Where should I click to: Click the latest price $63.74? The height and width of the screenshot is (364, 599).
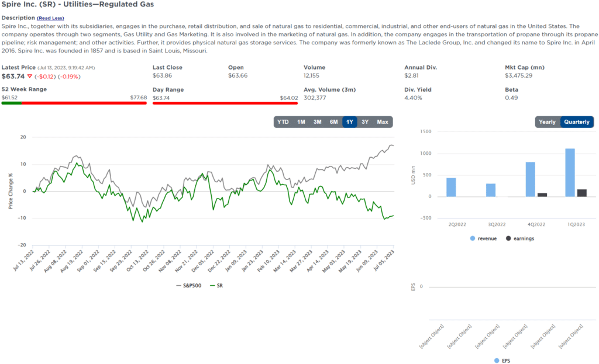click(13, 77)
